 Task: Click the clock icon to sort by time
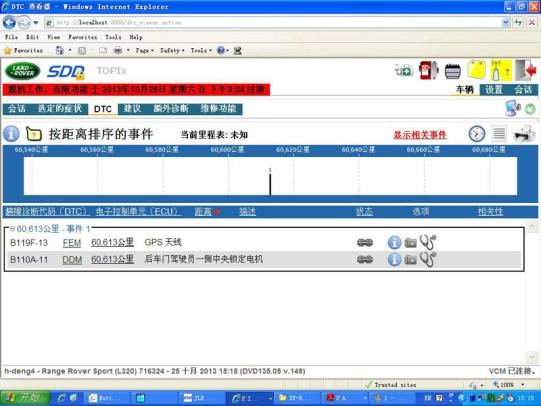pos(476,133)
